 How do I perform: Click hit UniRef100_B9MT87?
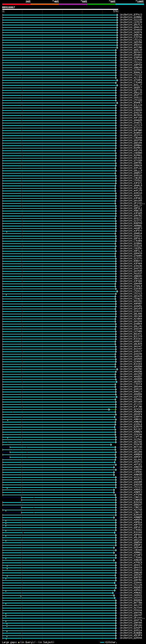coord(131,578)
